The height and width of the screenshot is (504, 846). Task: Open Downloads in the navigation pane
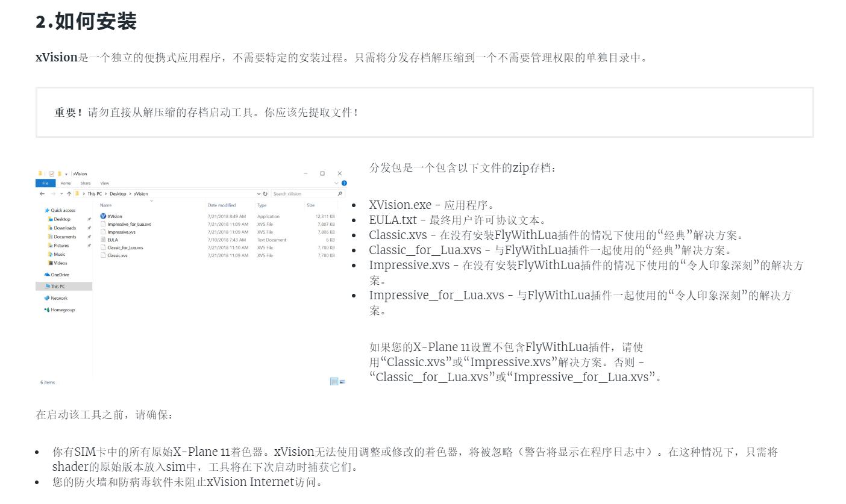62,228
